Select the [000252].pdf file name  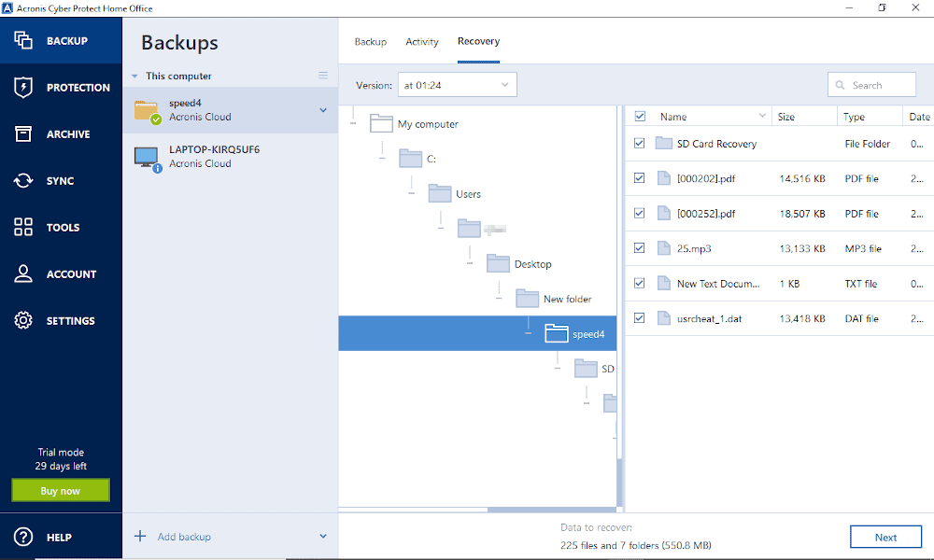coord(706,214)
